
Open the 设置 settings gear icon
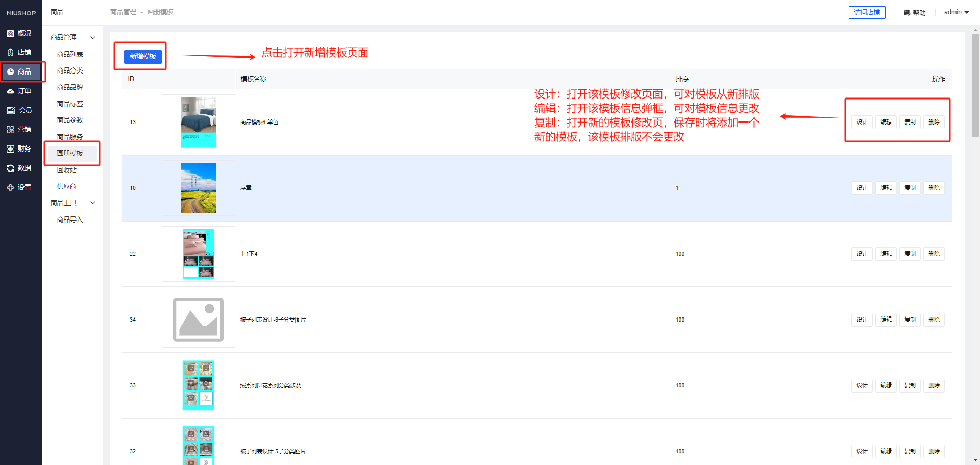click(10, 188)
